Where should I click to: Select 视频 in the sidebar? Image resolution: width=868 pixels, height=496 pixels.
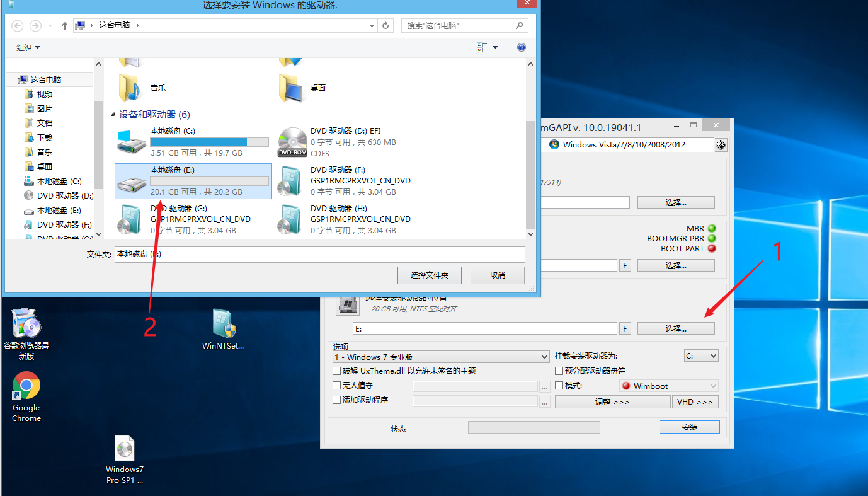(45, 95)
